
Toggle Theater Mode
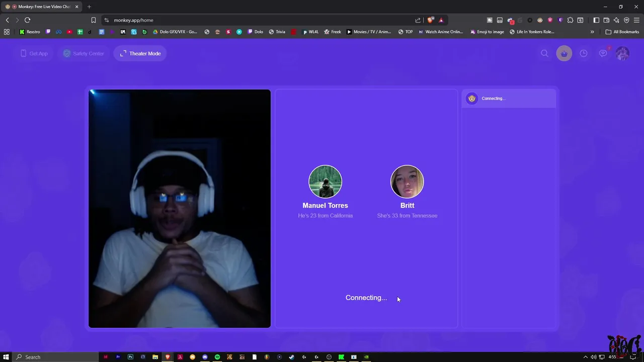140,53
